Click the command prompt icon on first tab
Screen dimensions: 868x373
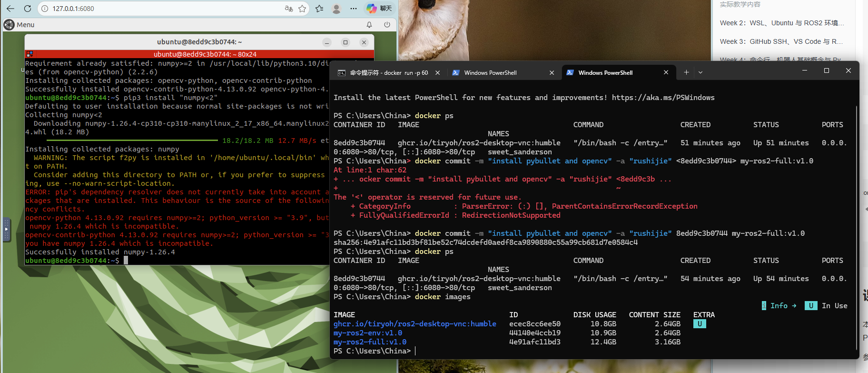tap(342, 73)
